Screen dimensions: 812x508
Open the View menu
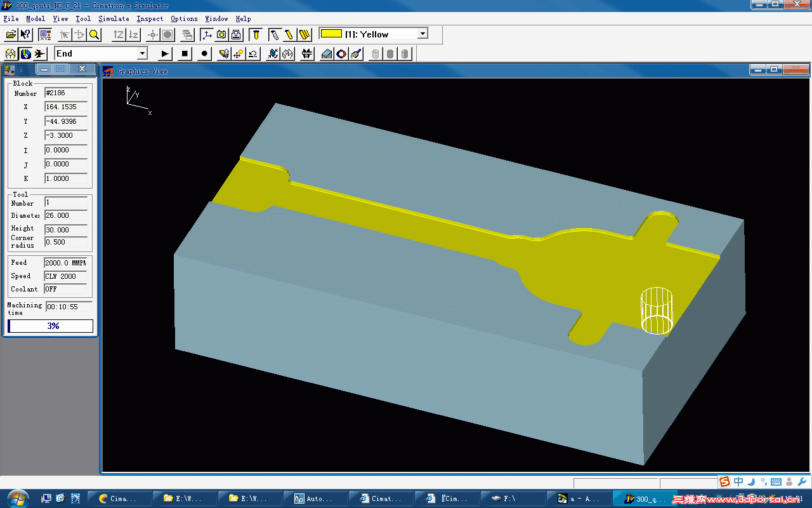pyautogui.click(x=60, y=19)
